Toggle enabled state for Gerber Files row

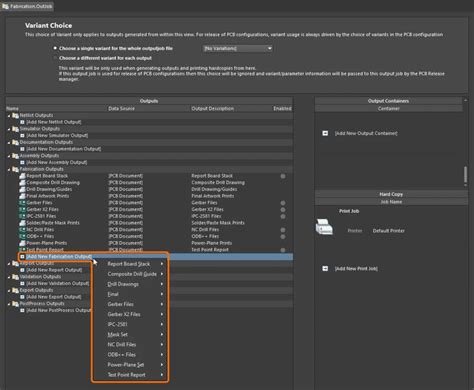[x=283, y=203]
